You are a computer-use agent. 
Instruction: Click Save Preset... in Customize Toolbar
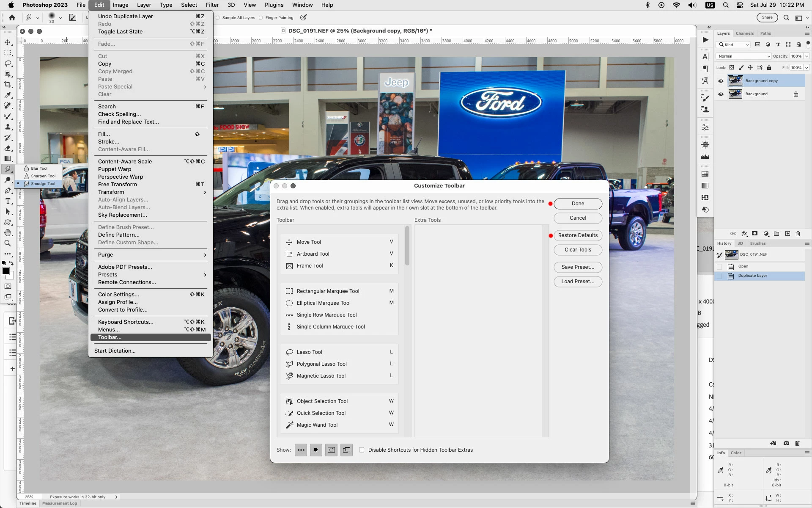pos(578,267)
